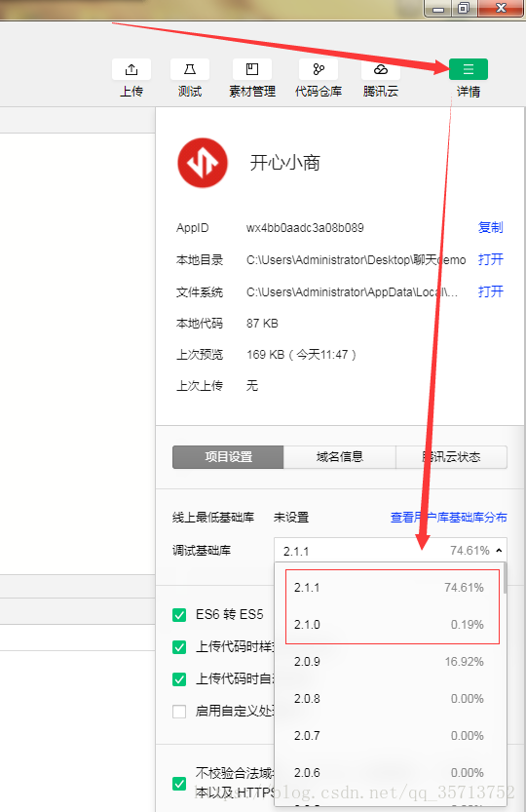The height and width of the screenshot is (812, 526).
Task: Minimize the window using title bar button
Action: [x=438, y=8]
